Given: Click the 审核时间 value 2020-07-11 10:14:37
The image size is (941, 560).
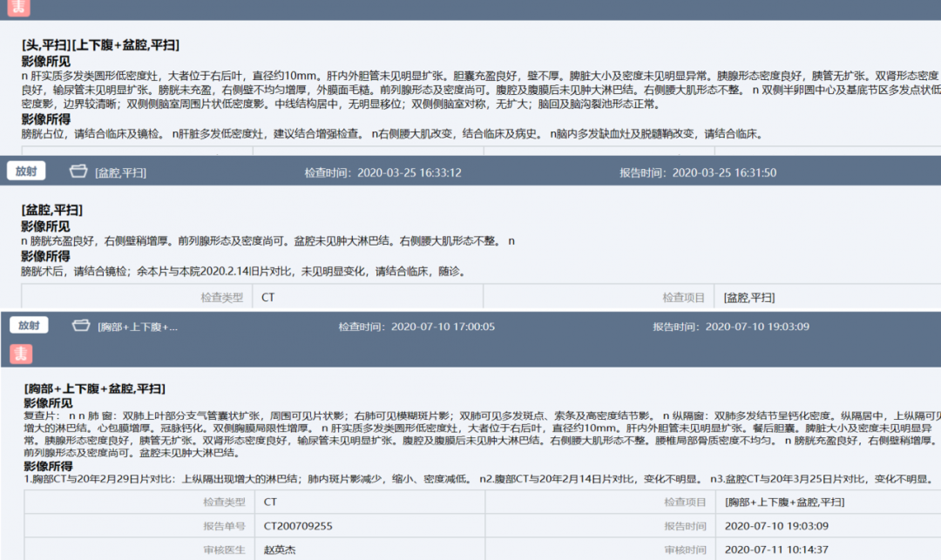Looking at the screenshot, I should tap(776, 550).
